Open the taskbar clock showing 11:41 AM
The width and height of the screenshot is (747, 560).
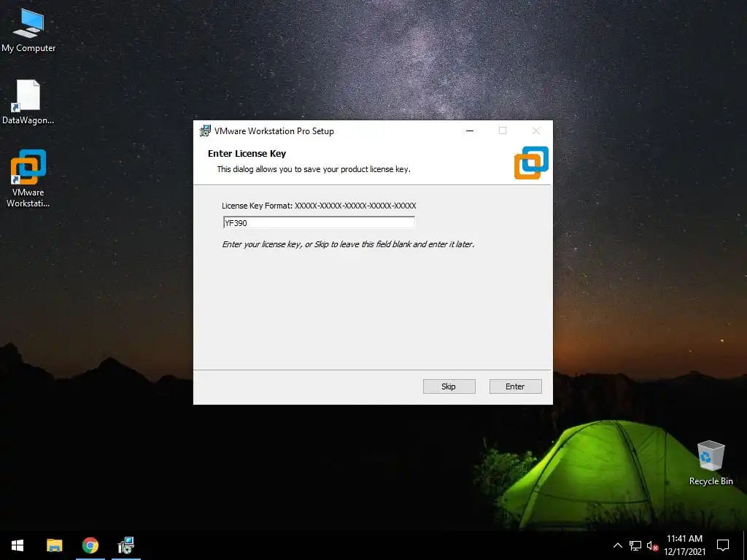tap(684, 545)
